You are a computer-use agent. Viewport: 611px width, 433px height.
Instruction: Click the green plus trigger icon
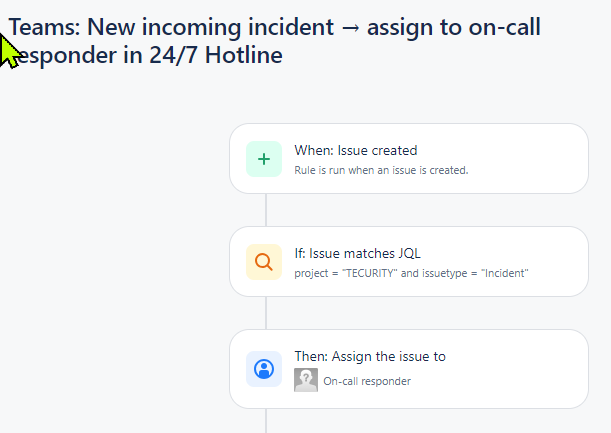(264, 158)
